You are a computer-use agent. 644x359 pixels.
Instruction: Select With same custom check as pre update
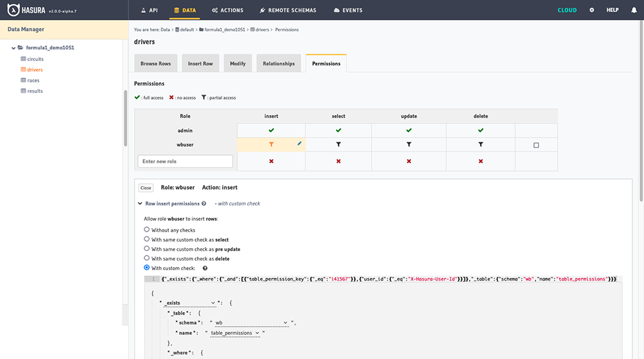147,248
